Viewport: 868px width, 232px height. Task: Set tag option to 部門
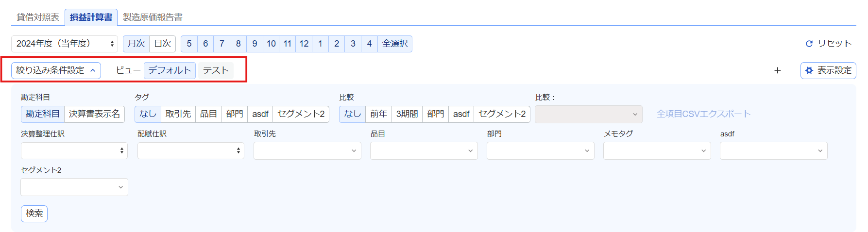tap(235, 114)
